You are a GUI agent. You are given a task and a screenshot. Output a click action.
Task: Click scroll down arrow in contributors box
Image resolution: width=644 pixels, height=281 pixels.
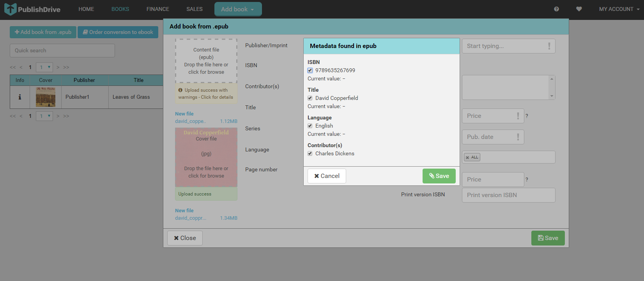click(x=552, y=96)
